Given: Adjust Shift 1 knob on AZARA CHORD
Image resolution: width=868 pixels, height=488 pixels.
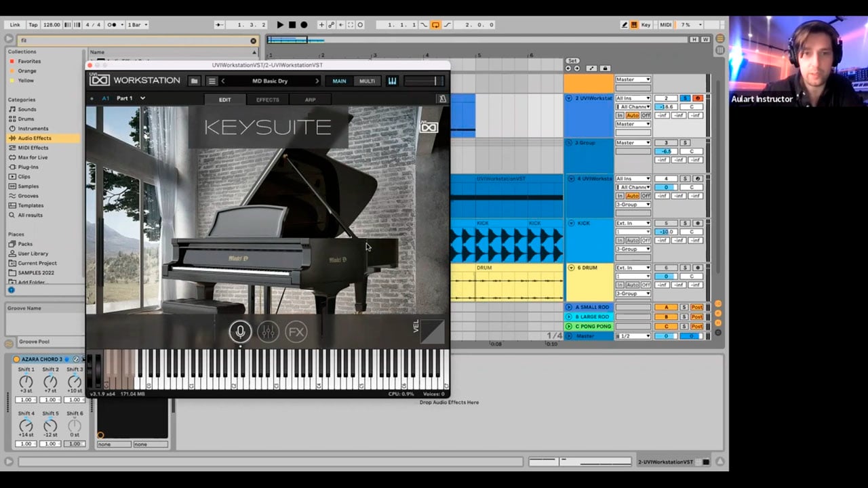Looking at the screenshot, I should pyautogui.click(x=26, y=382).
